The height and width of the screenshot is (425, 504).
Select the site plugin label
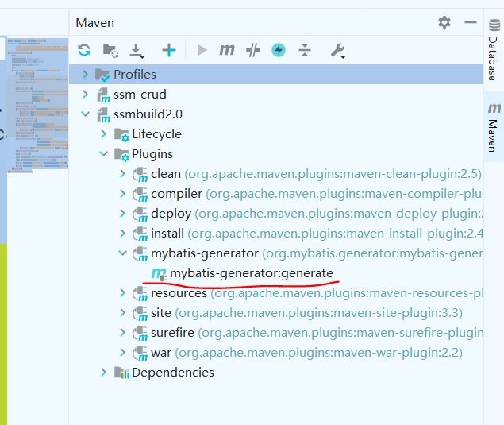(161, 313)
